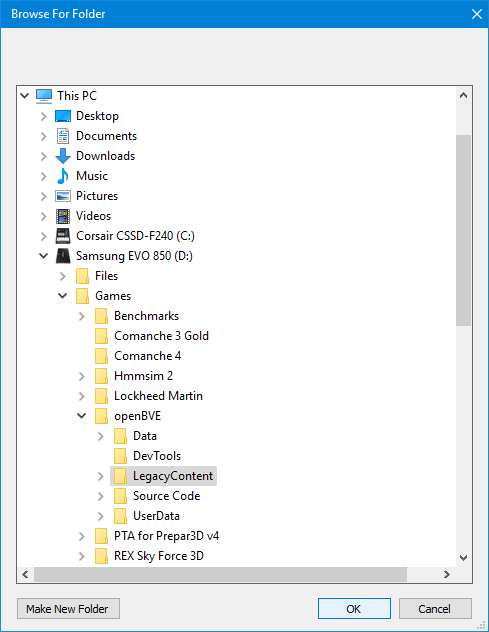Expand the UserData folder
The height and width of the screenshot is (632, 489).
point(101,516)
